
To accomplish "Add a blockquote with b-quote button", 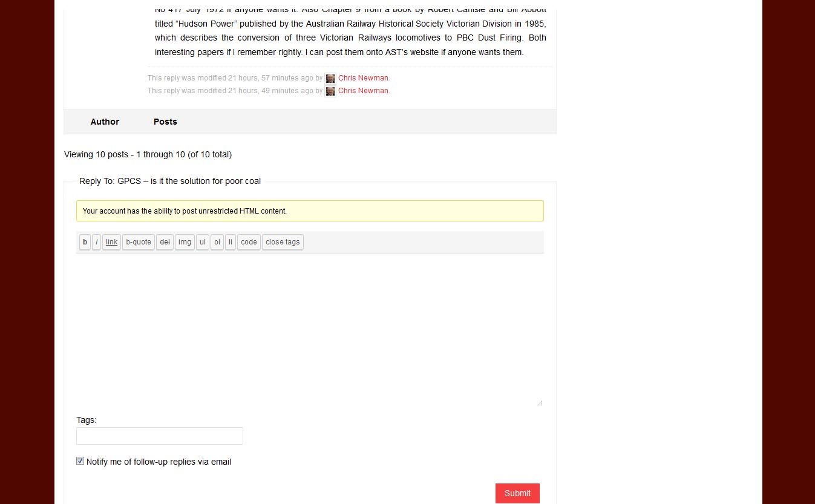I will click(x=139, y=242).
